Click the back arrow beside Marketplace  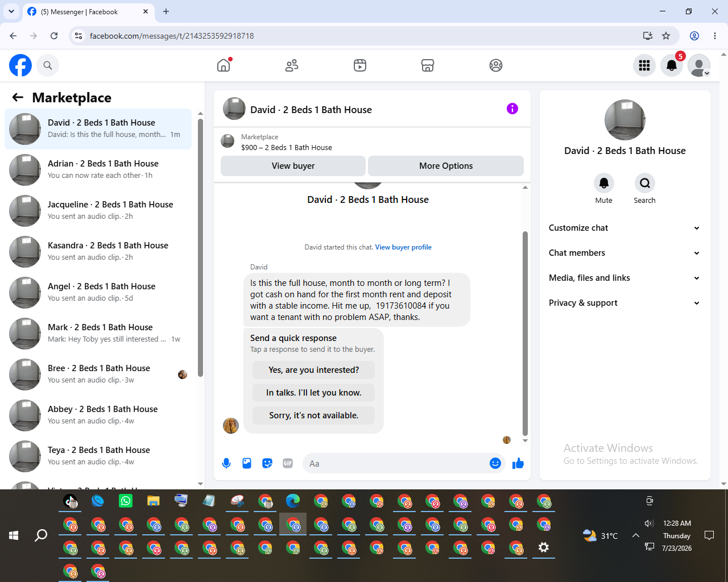[x=18, y=98]
